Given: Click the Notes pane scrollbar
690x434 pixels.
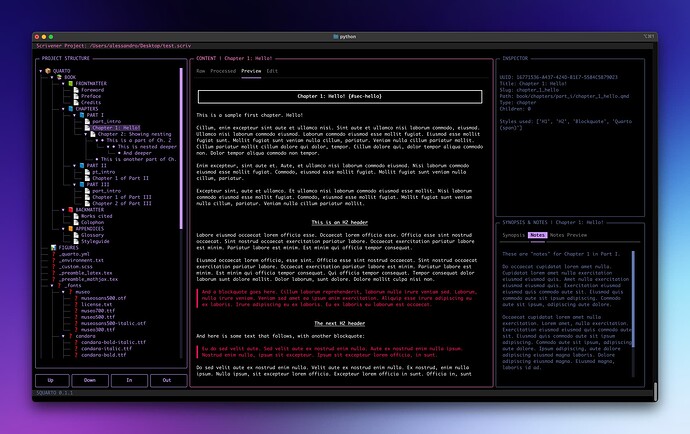Looking at the screenshot, I should pos(633,299).
